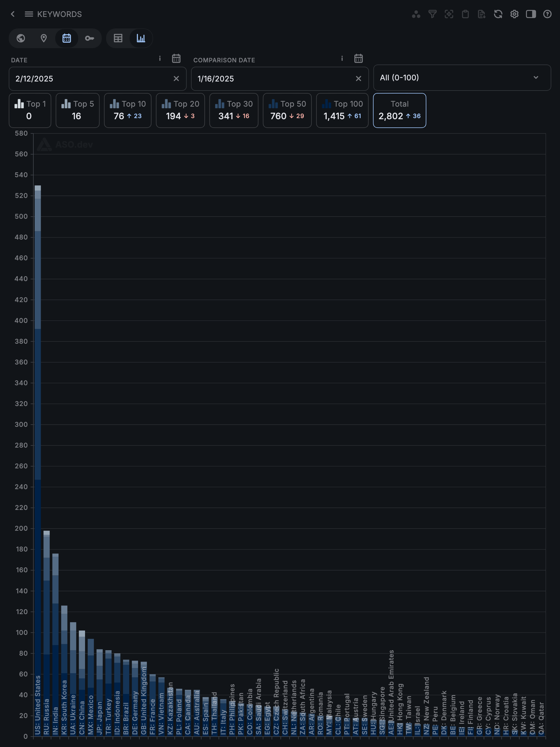The height and width of the screenshot is (747, 560).
Task: Switch to globe countries view
Action: [21, 39]
